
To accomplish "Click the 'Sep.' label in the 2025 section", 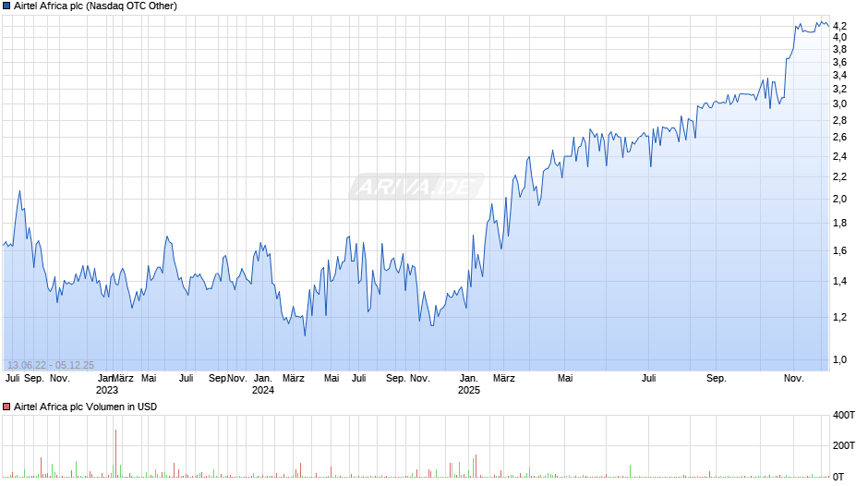I will (716, 379).
